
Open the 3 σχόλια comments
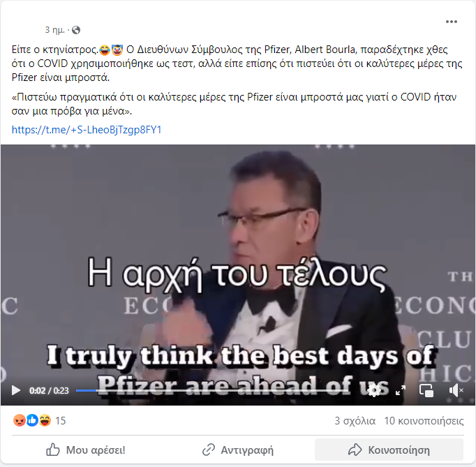point(355,421)
